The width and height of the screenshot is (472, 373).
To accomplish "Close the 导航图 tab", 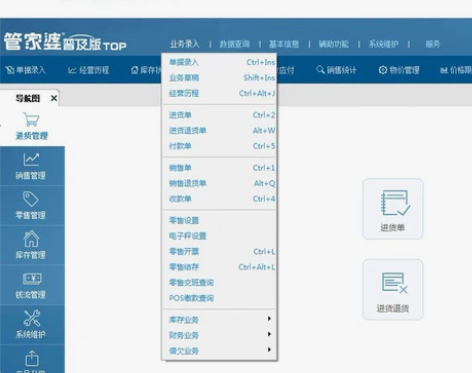I will pos(54,98).
